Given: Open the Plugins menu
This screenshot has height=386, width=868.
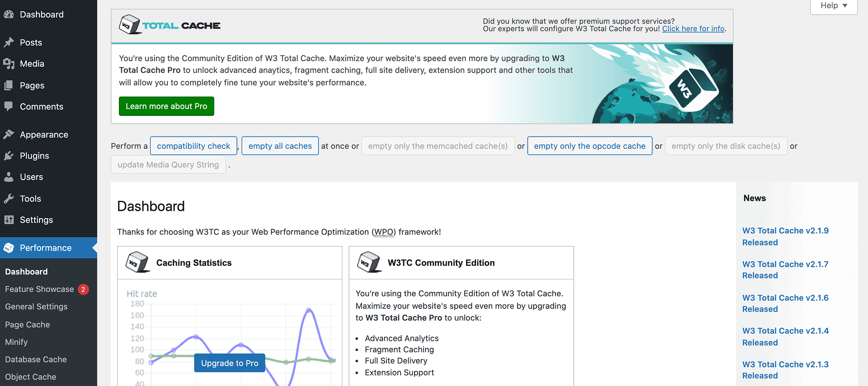Looking at the screenshot, I should [x=49, y=156].
